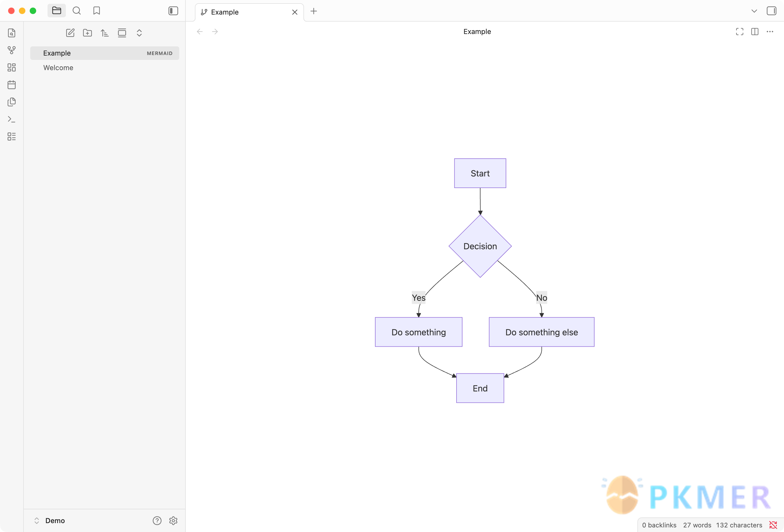Click the templates ribbon icon
784x532 pixels.
[x=11, y=102]
